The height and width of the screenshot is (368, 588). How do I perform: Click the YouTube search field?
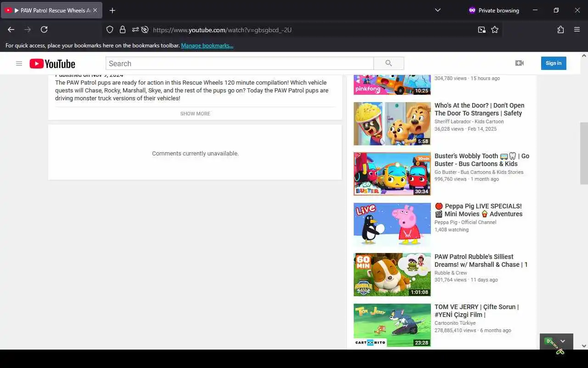[x=240, y=63]
